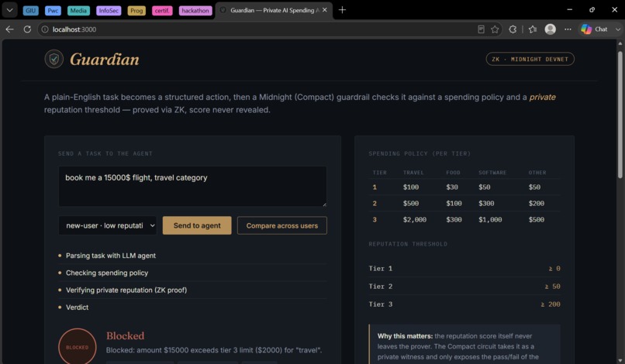Open a new tab with plus icon

tap(342, 10)
